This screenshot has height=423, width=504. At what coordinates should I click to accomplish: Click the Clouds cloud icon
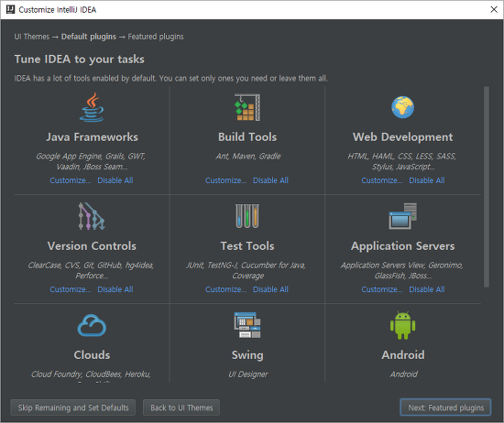(92, 325)
